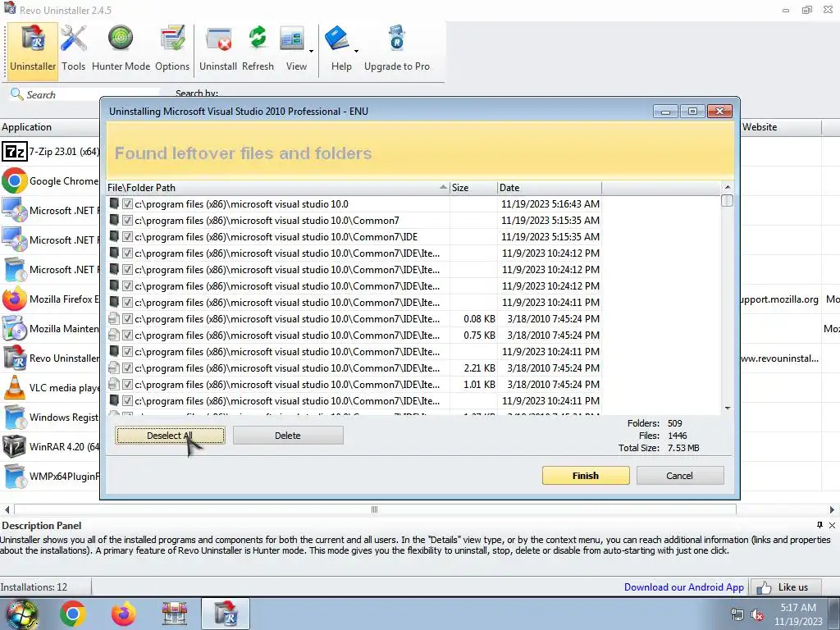
Task: Uncheck checkbox of 0.75 KB file
Action: tap(127, 336)
